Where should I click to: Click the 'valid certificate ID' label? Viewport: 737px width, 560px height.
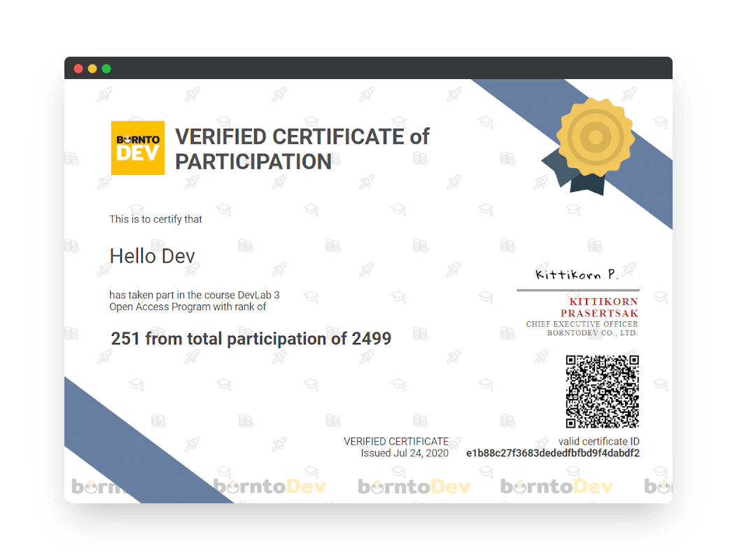[599, 442]
